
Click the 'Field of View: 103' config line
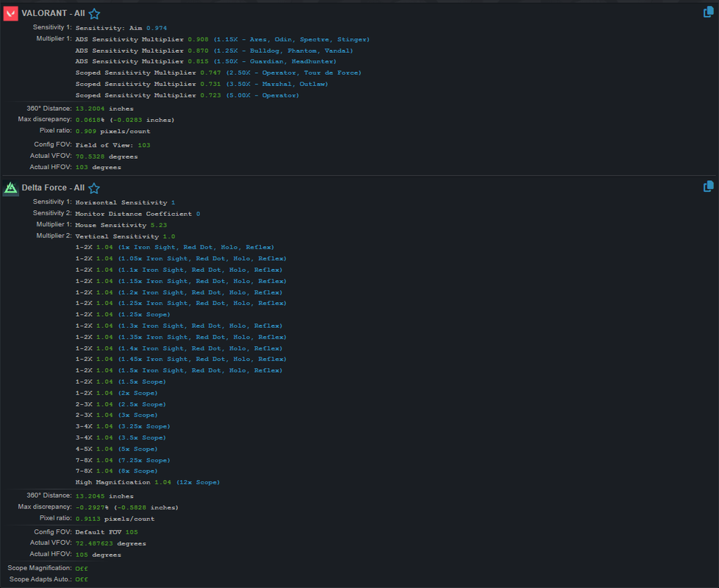(x=112, y=146)
